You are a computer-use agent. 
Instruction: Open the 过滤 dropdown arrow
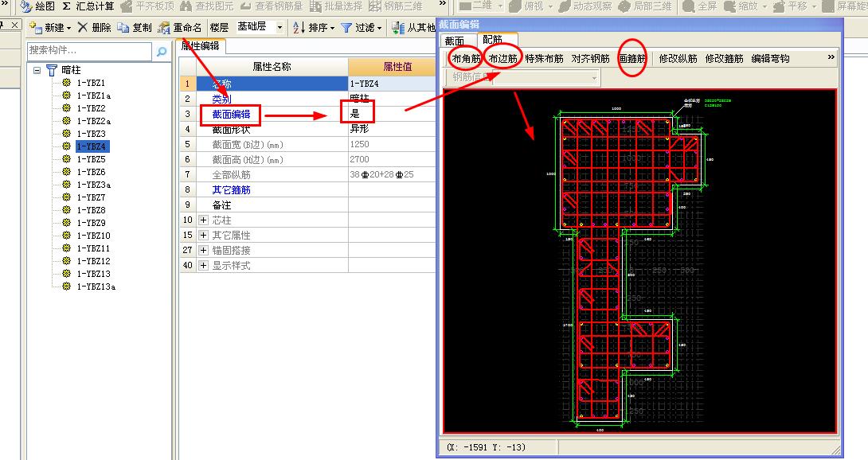pyautogui.click(x=379, y=28)
